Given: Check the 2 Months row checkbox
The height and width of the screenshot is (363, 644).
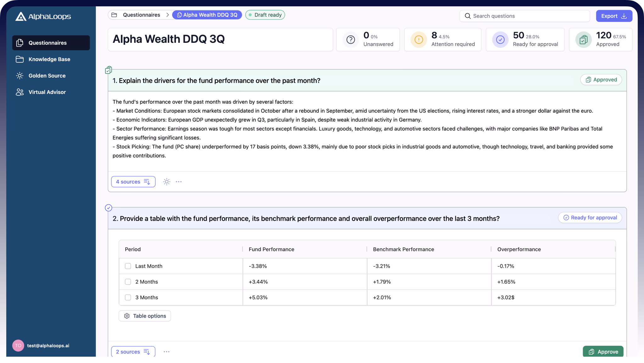Looking at the screenshot, I should 128,282.
